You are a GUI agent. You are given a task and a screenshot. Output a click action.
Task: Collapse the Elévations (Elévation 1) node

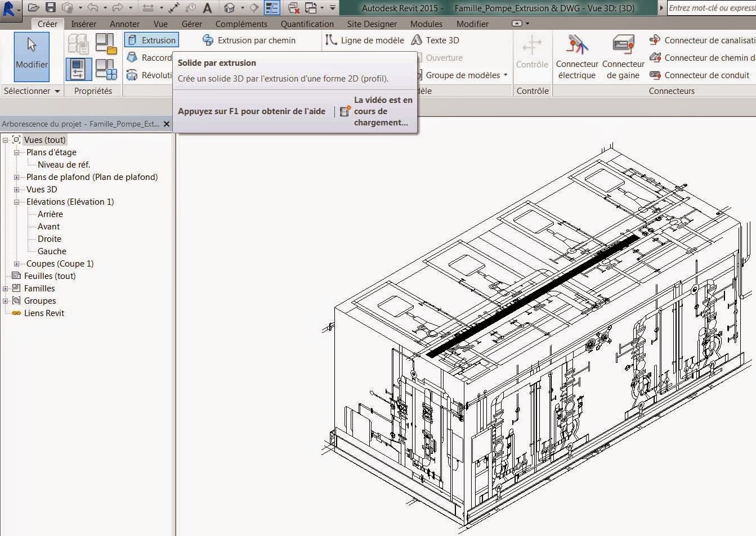tap(17, 202)
